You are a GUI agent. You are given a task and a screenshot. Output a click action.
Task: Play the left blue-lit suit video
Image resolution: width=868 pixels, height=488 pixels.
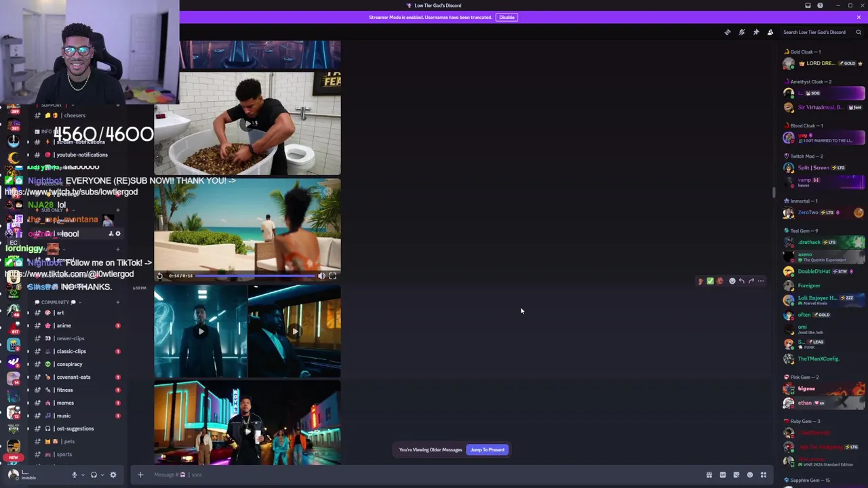pos(201,331)
